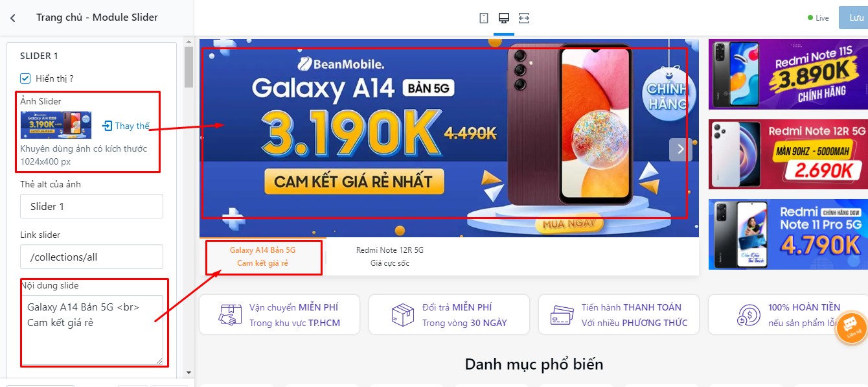
Task: Click the Lưu save button
Action: coord(853,18)
